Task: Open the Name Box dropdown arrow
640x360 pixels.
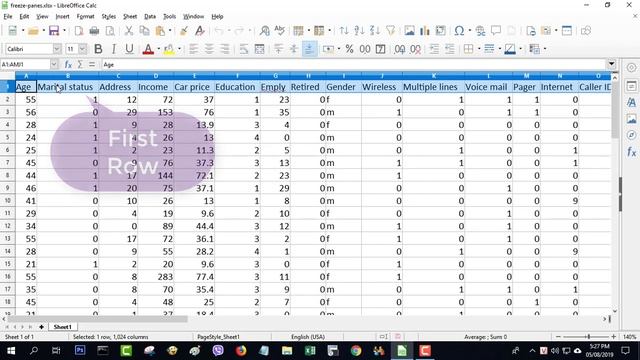Action: pos(54,64)
